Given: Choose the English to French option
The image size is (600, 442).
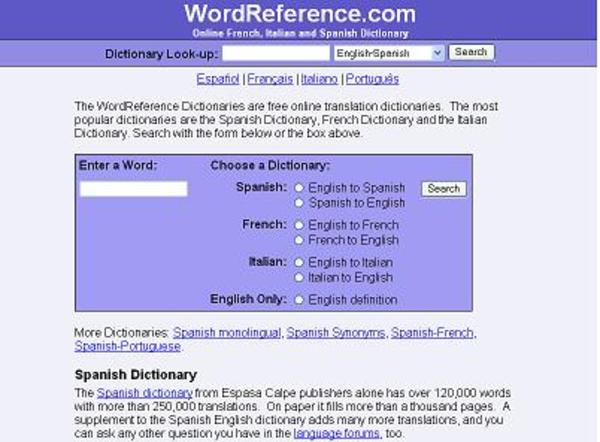Looking at the screenshot, I should (300, 226).
